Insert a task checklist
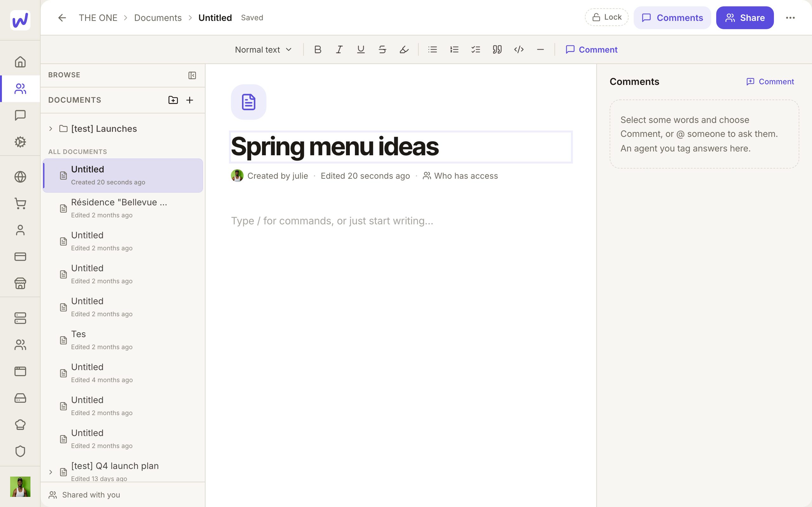This screenshot has height=507, width=812. (x=475, y=50)
